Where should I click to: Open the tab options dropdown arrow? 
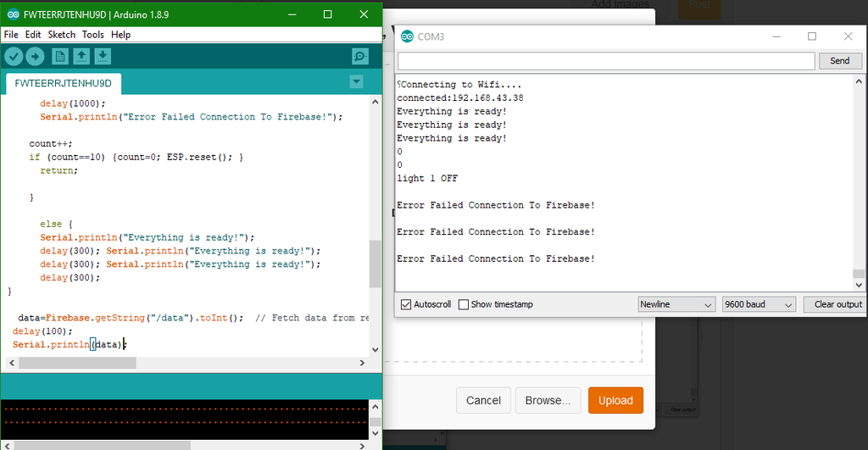coord(357,82)
